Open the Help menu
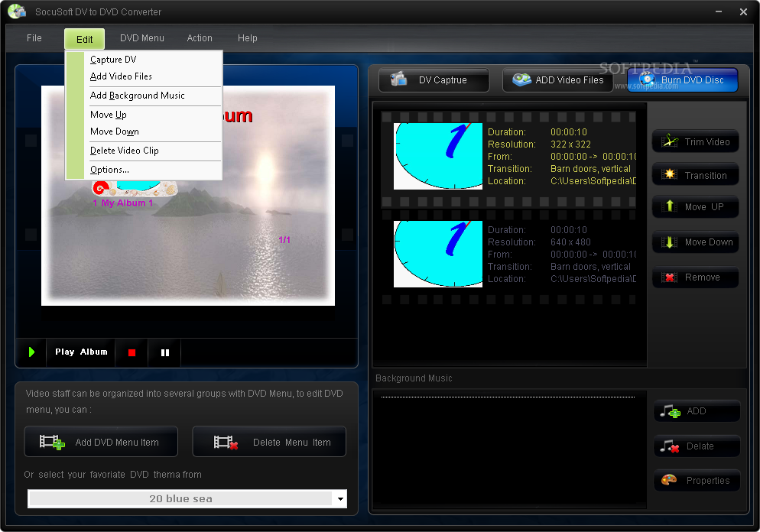 click(247, 37)
